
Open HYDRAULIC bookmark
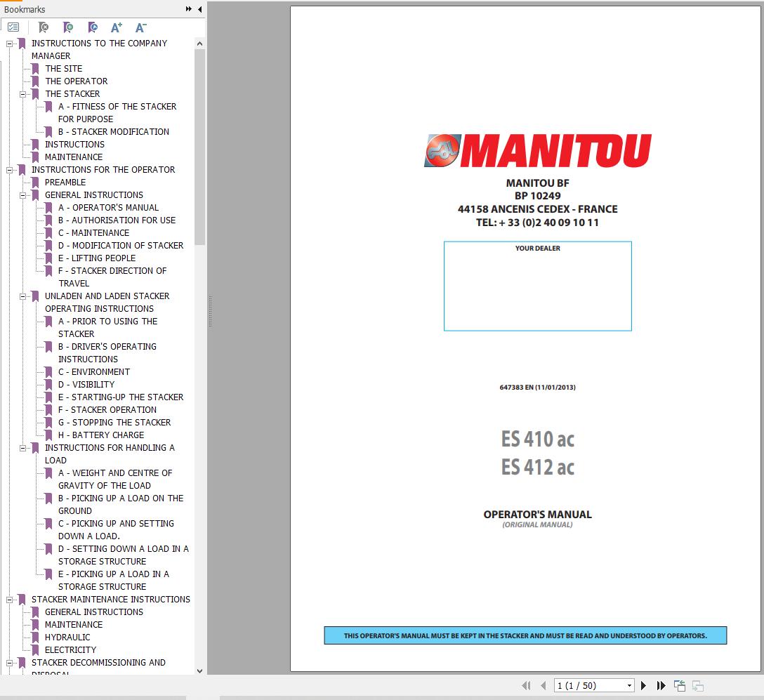[67, 637]
